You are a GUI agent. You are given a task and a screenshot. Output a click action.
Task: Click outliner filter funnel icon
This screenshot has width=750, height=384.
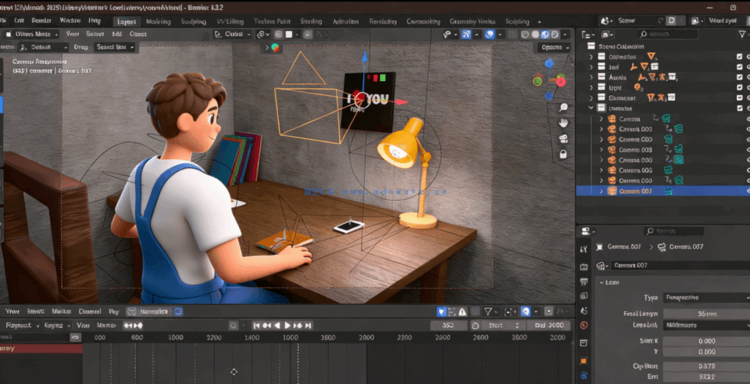742,34
